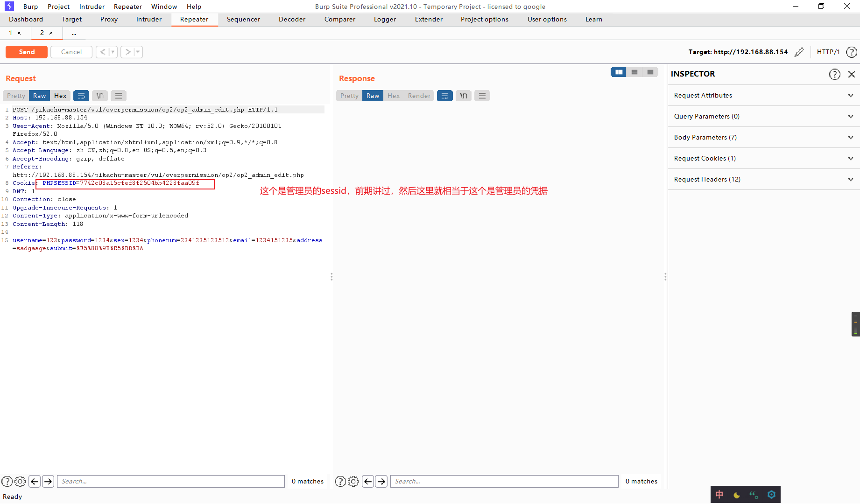
Task: Switch to the Decoder tab
Action: pos(292,19)
